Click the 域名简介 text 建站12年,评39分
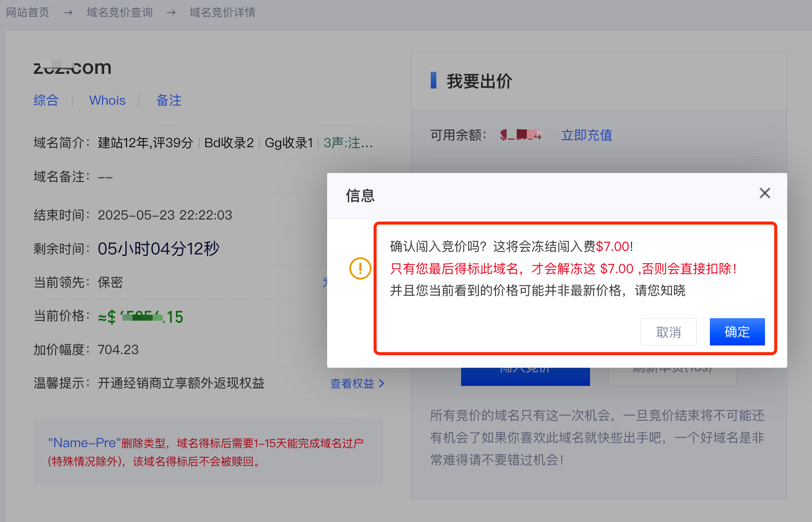 coord(146,143)
